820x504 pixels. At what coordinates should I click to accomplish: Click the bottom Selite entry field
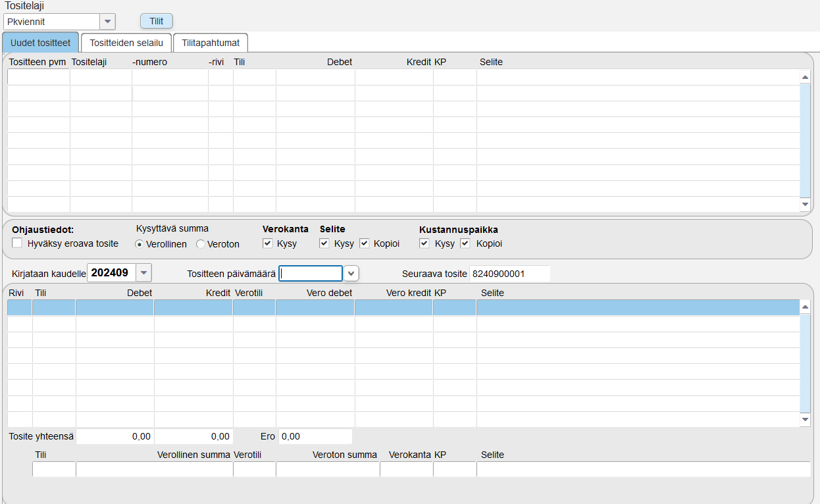644,469
